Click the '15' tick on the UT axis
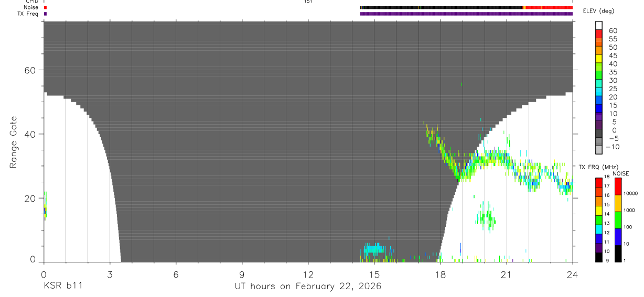This screenshot has width=644, height=297. (x=374, y=274)
